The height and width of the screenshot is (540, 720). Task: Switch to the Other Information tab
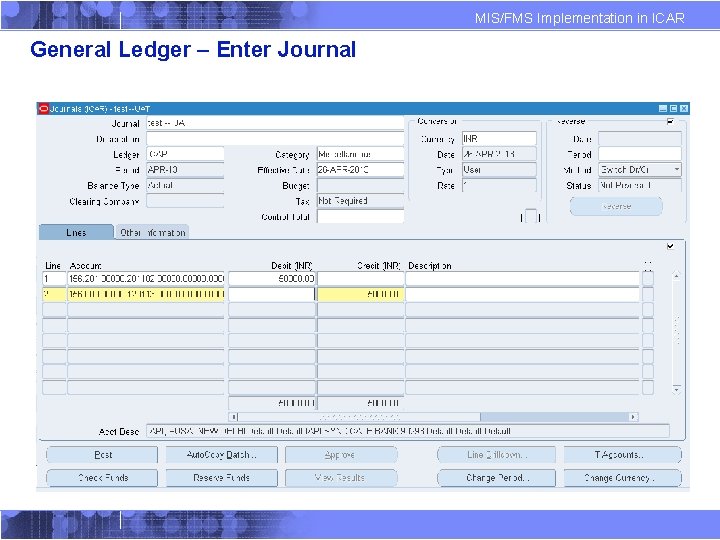(152, 233)
